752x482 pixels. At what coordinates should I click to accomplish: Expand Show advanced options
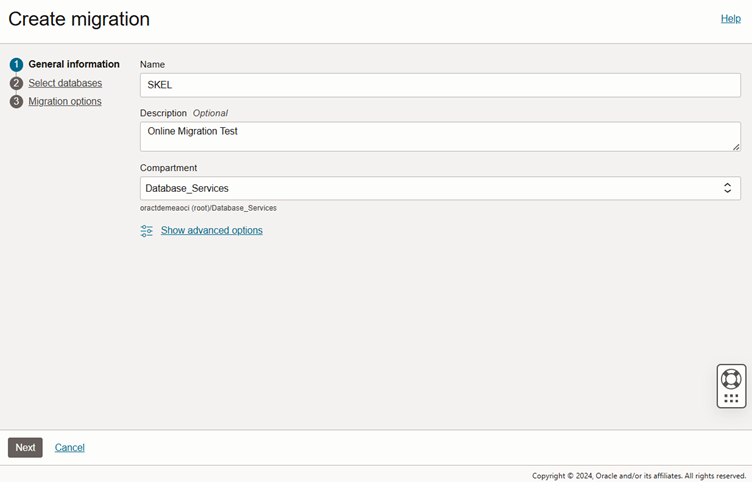212,230
